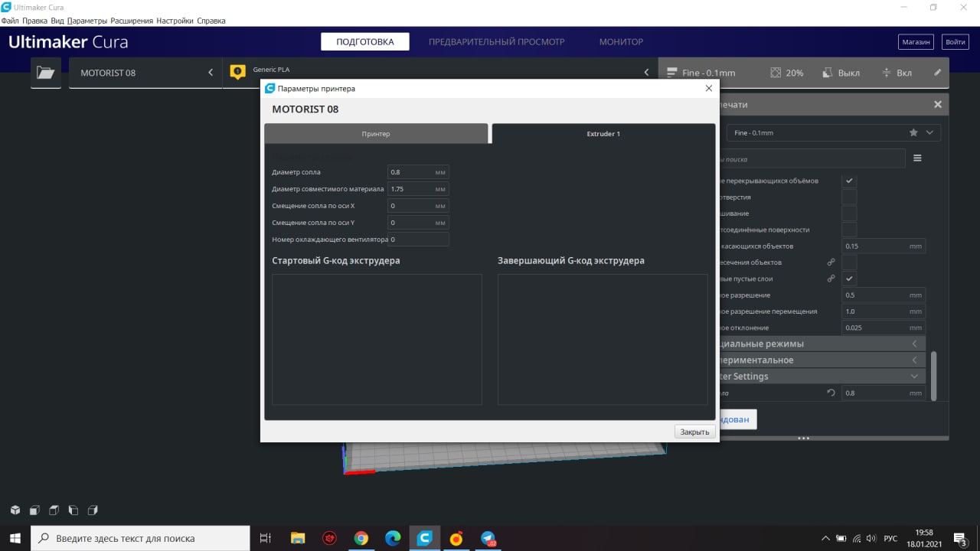Open the Правка menu
Screen dimensions: 980x551
coord(34,21)
